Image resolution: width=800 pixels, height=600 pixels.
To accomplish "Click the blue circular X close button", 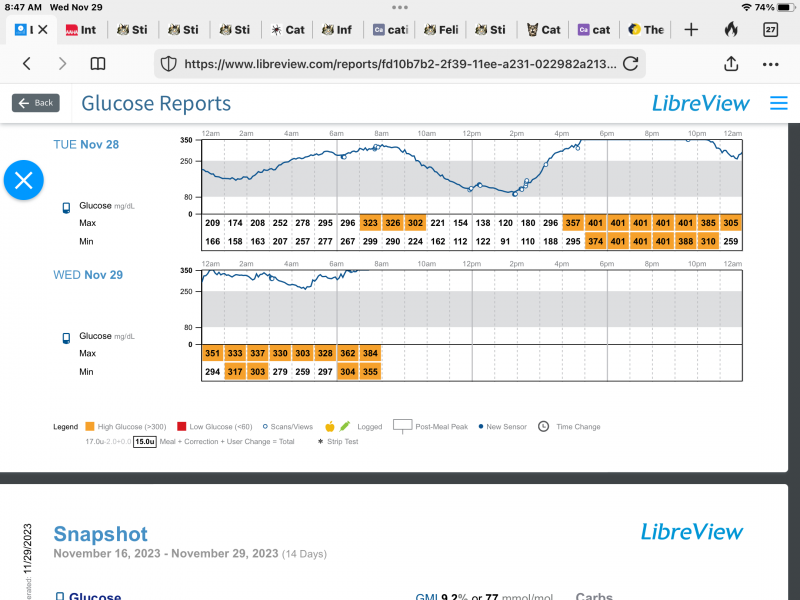I will click(24, 181).
